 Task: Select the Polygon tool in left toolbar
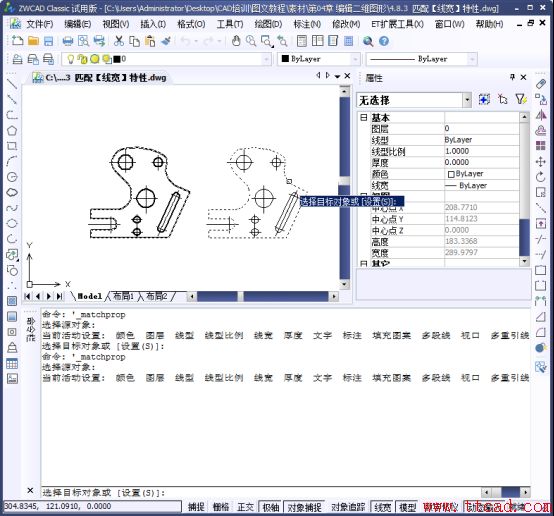(x=12, y=130)
